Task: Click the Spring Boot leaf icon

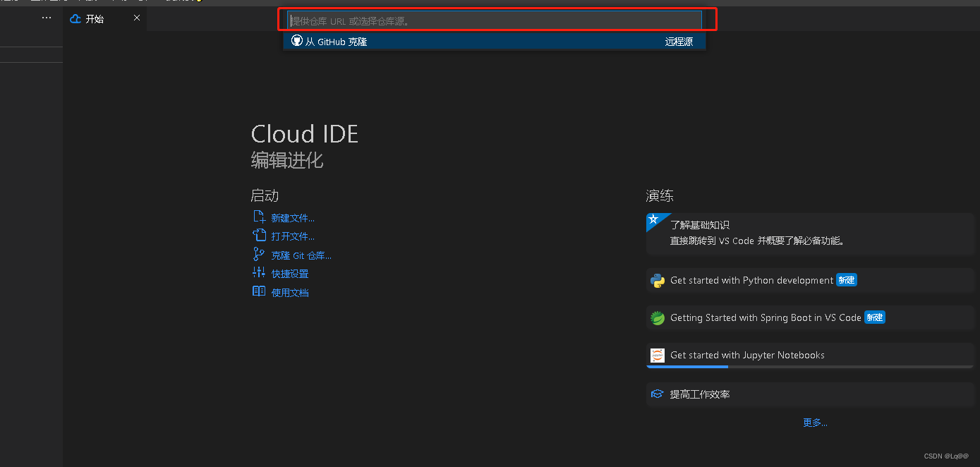Action: [657, 317]
